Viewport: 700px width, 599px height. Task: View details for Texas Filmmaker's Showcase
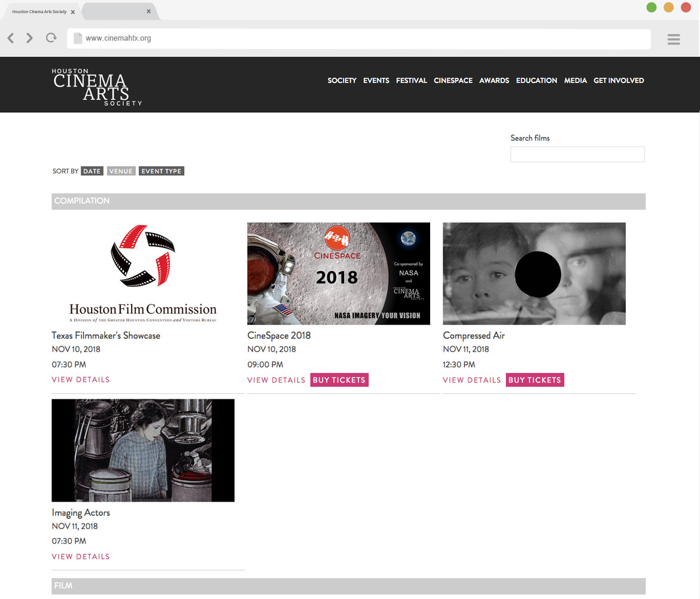[x=81, y=380]
